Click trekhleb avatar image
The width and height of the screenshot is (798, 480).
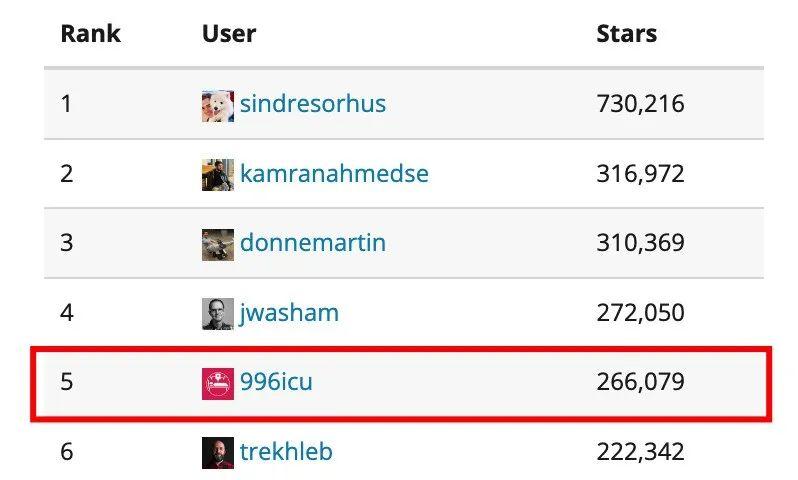[x=217, y=452]
